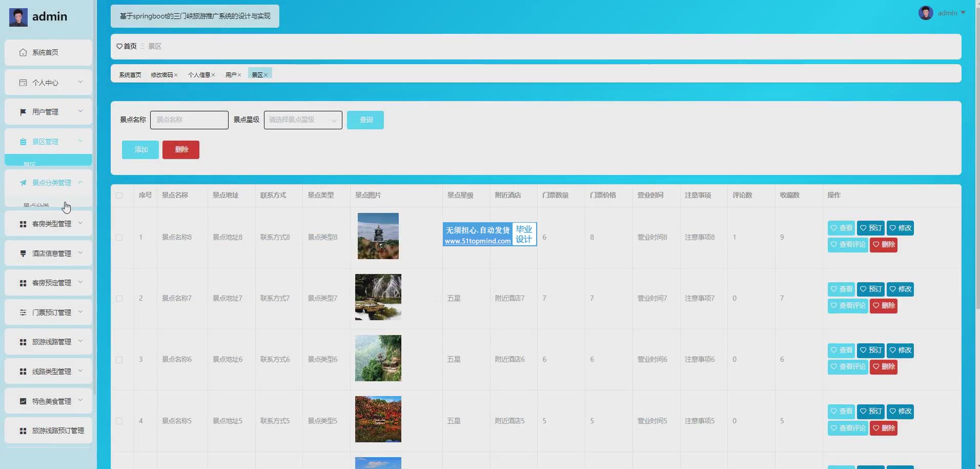Close the 修改密码 tab
The height and width of the screenshot is (469, 980).
(176, 75)
